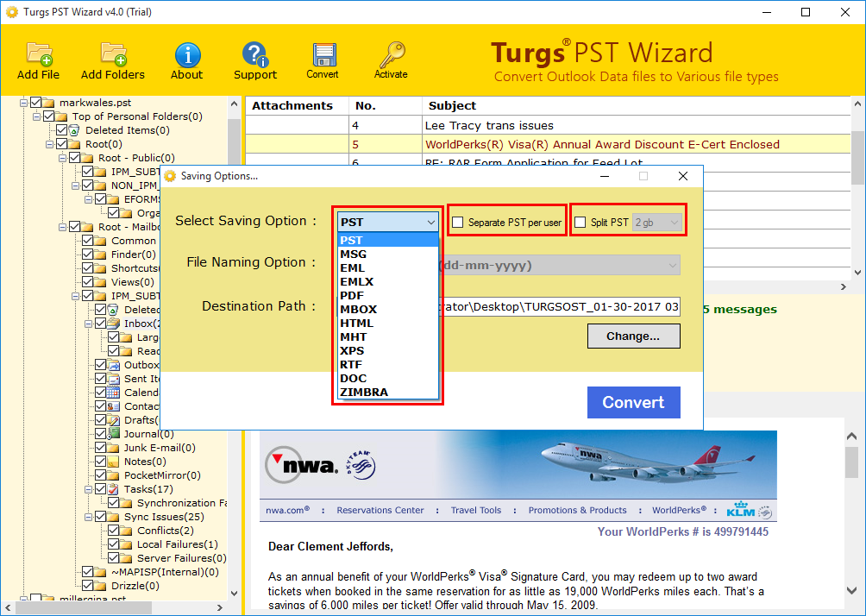The height and width of the screenshot is (616, 866).
Task: Toggle the Split PST checkbox
Action: point(580,222)
